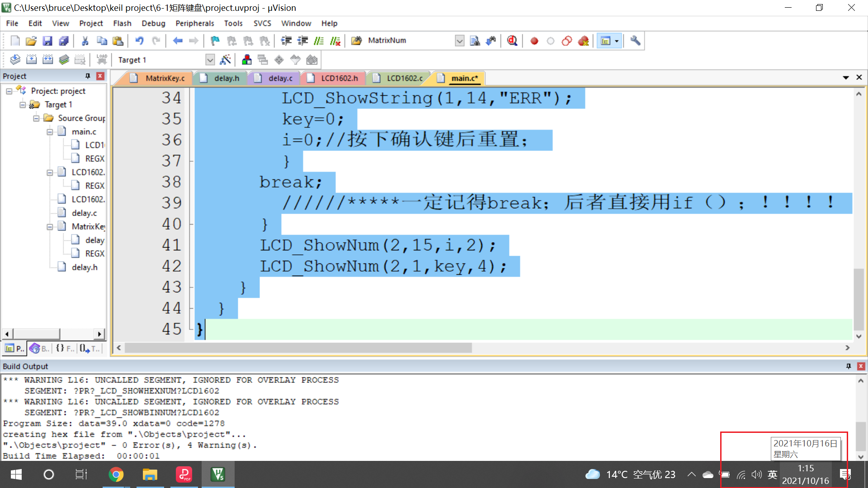The width and height of the screenshot is (868, 488).
Task: Click the Build target icon
Action: coord(31,60)
